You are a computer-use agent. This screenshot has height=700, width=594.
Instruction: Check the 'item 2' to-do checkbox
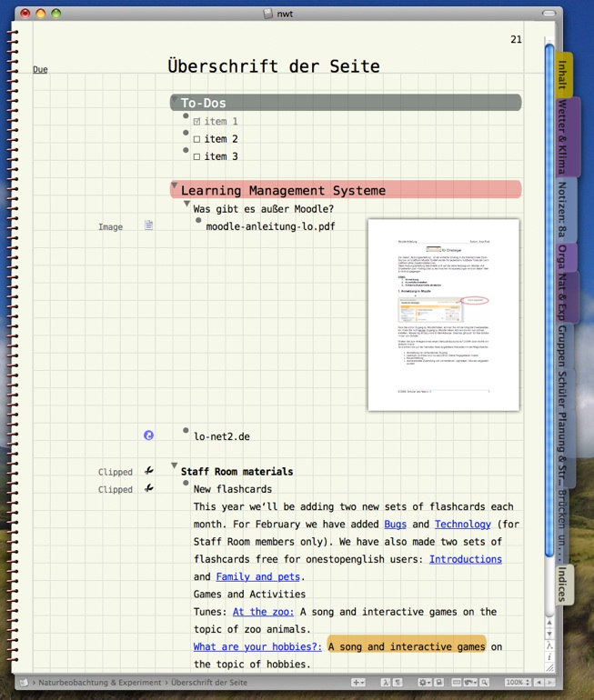pyautogui.click(x=196, y=139)
